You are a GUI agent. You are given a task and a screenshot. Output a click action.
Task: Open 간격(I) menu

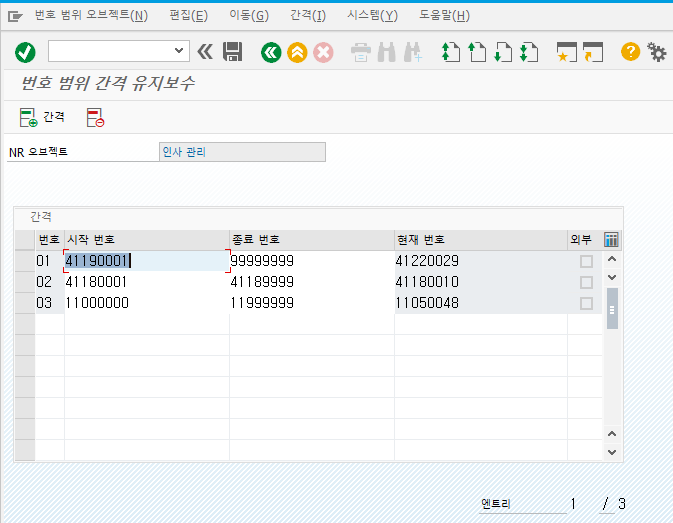point(308,16)
